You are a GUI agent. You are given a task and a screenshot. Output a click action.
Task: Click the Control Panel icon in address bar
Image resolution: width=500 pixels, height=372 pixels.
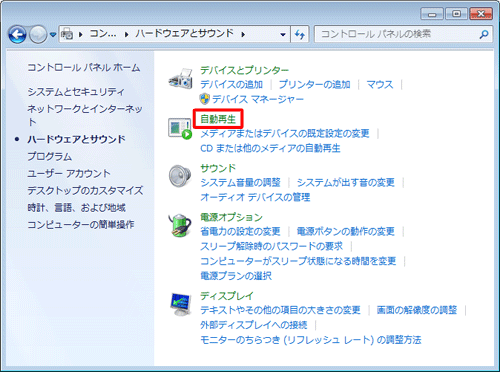(67, 34)
